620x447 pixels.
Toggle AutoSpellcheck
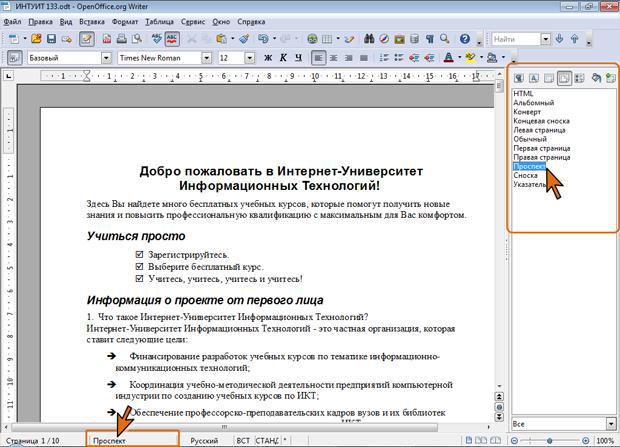[x=172, y=39]
